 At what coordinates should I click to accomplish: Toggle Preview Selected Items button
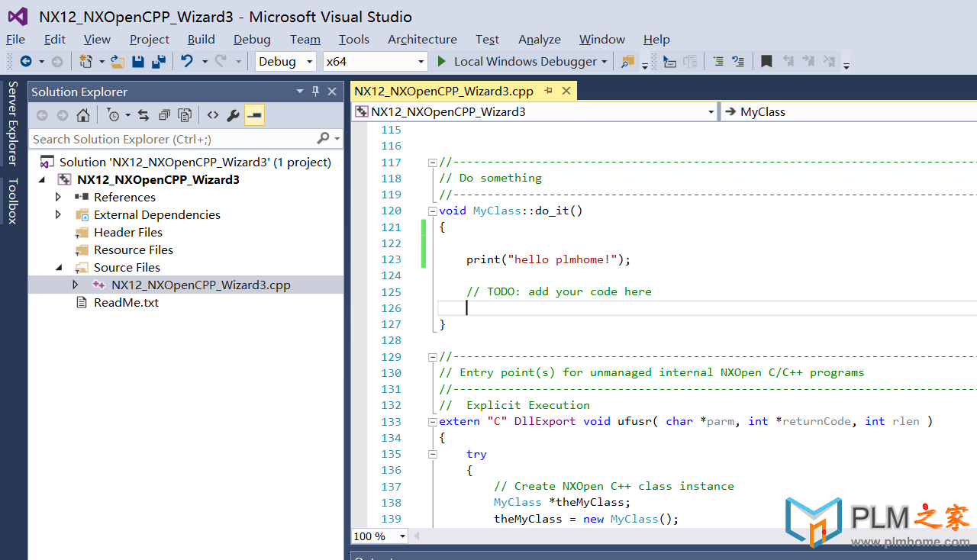254,115
